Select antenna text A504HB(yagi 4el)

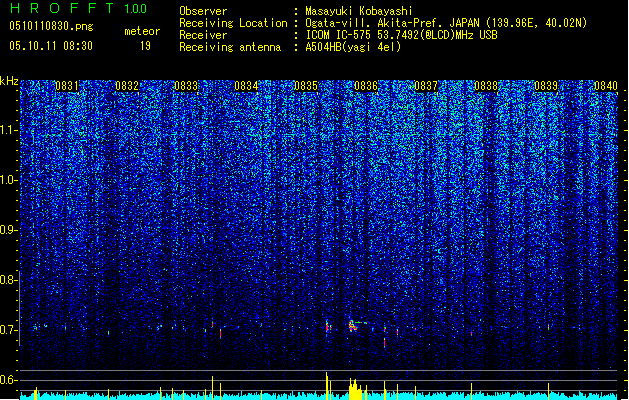click(x=353, y=47)
